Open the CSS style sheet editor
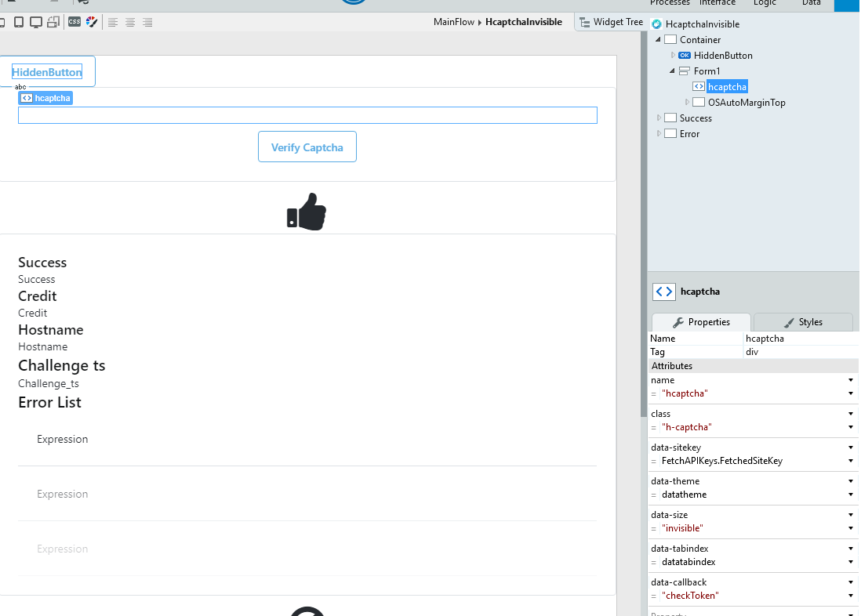This screenshot has height=616, width=861. (x=74, y=22)
